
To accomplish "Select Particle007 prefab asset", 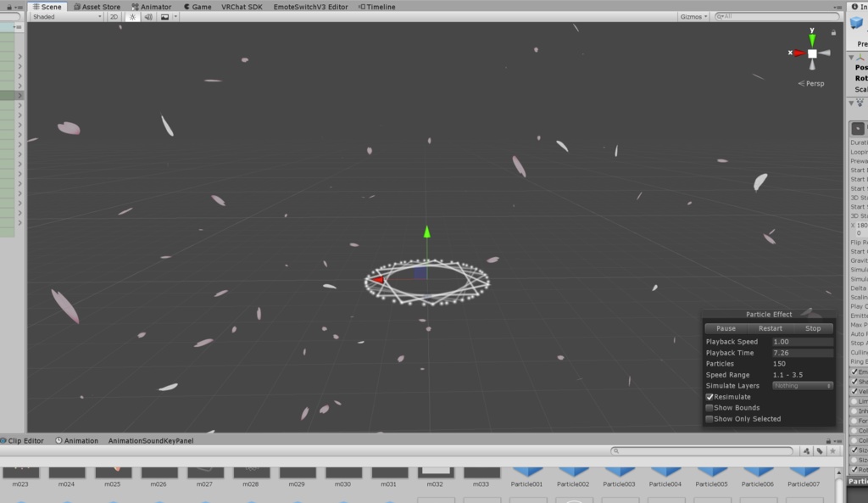I will (804, 477).
